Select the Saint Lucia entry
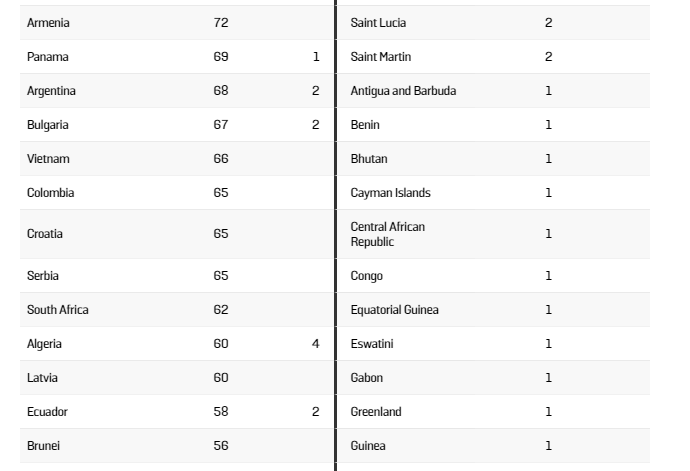The height and width of the screenshot is (471, 690). tap(378, 23)
